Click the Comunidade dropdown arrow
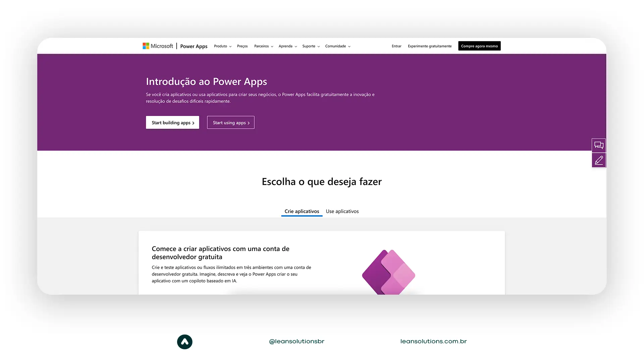The height and width of the screenshot is (362, 644). 350,46
